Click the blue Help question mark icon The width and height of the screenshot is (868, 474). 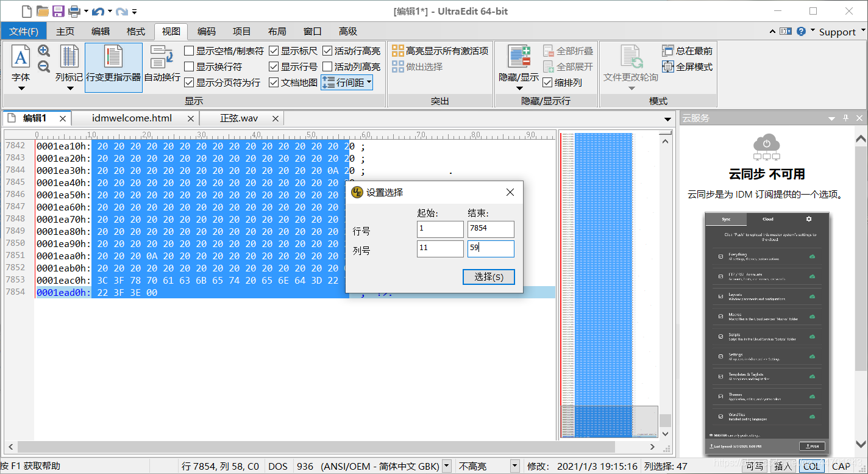pyautogui.click(x=801, y=31)
